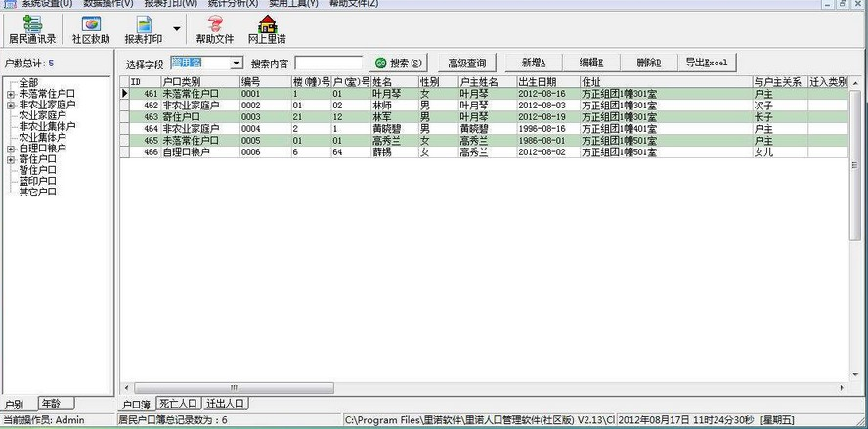Open dropdown arrow beside 报表打印
This screenshot has width=868, height=429.
[x=176, y=29]
